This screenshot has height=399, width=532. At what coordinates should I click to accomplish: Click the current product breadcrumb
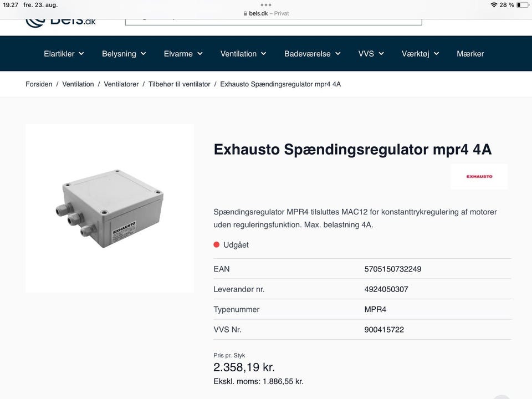[280, 84]
